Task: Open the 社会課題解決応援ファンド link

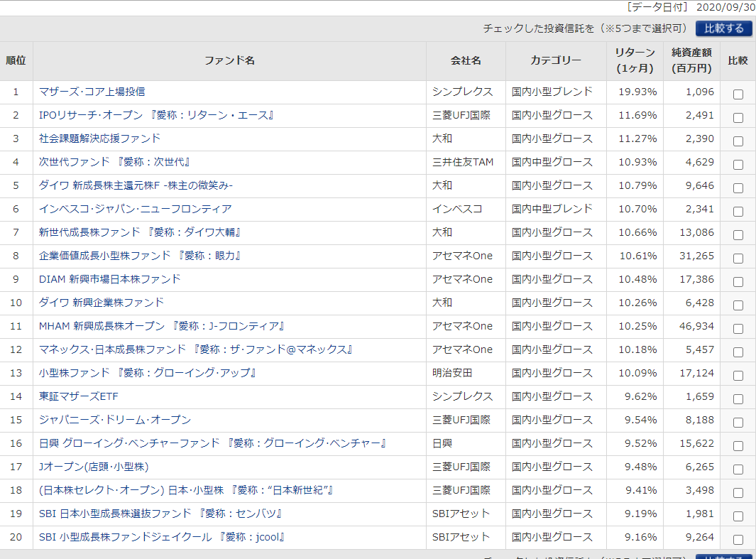Action: [x=99, y=139]
